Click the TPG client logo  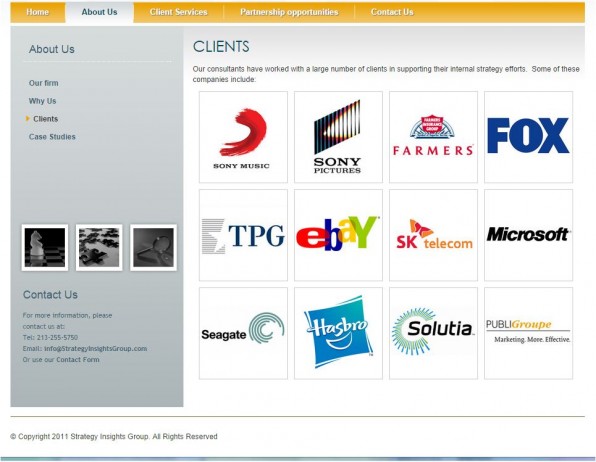243,235
